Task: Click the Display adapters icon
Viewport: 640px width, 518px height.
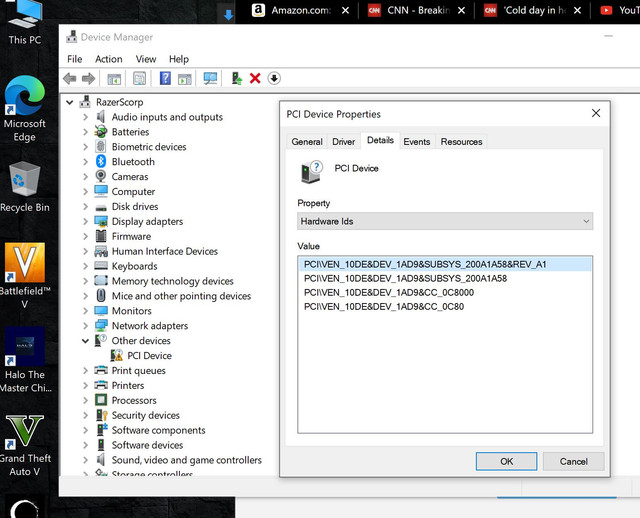Action: coord(101,221)
